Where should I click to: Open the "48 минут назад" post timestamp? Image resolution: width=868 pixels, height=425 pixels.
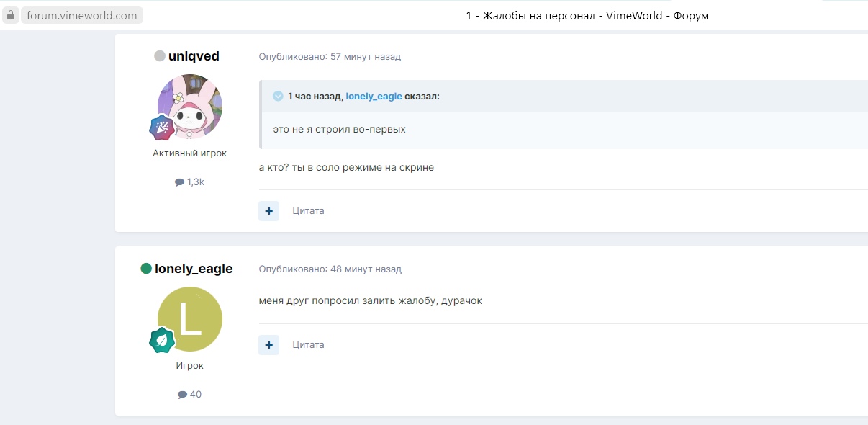point(366,269)
